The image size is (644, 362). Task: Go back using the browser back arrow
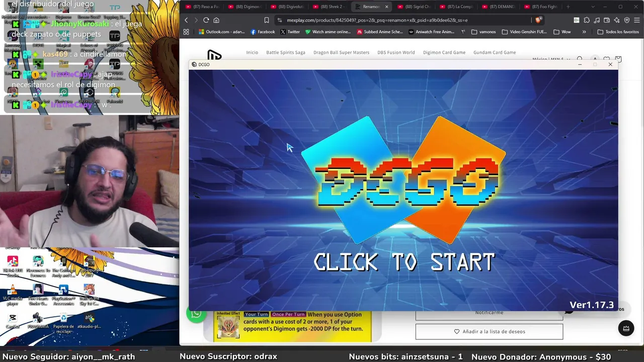click(186, 20)
